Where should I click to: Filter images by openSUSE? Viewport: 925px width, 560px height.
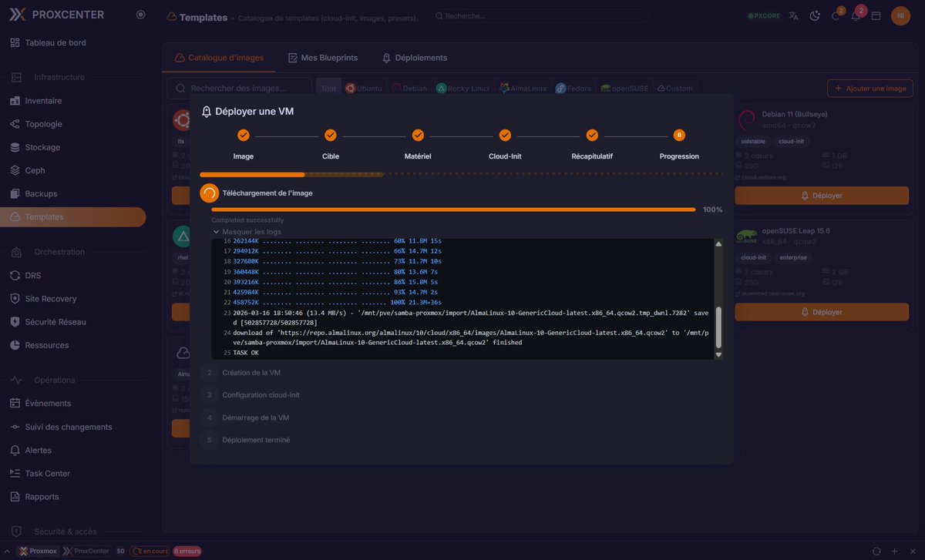point(626,89)
